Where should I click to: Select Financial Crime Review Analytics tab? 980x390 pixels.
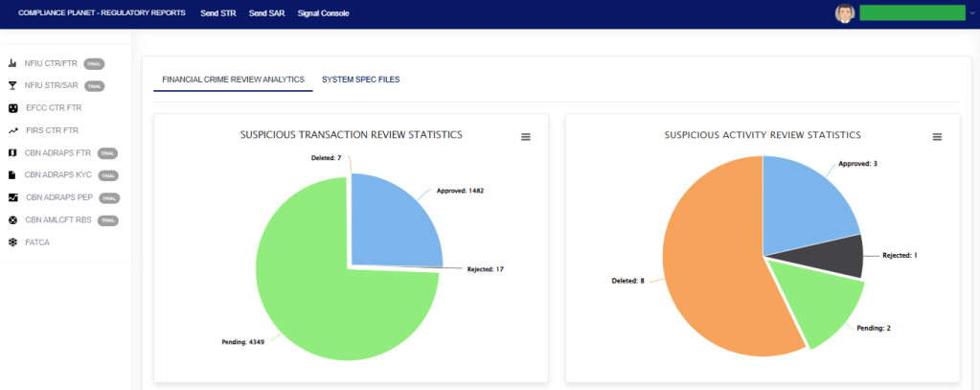[233, 79]
